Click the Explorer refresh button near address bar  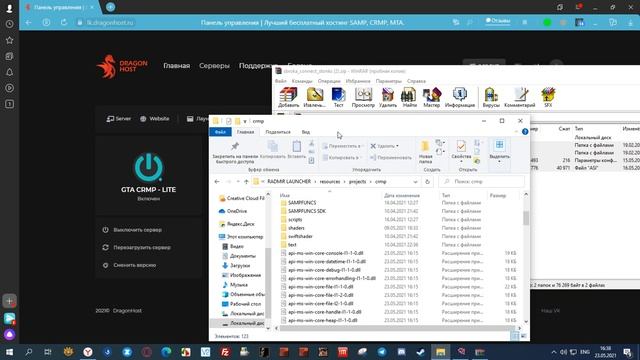point(427,182)
